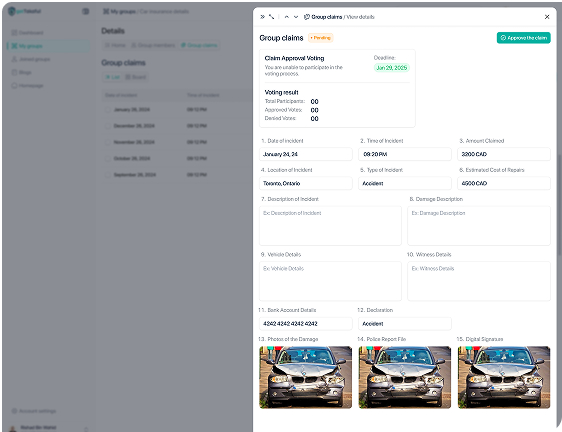Viewport: 562px width, 432px height.
Task: Click the Time of incident column header
Action: pos(203,95)
